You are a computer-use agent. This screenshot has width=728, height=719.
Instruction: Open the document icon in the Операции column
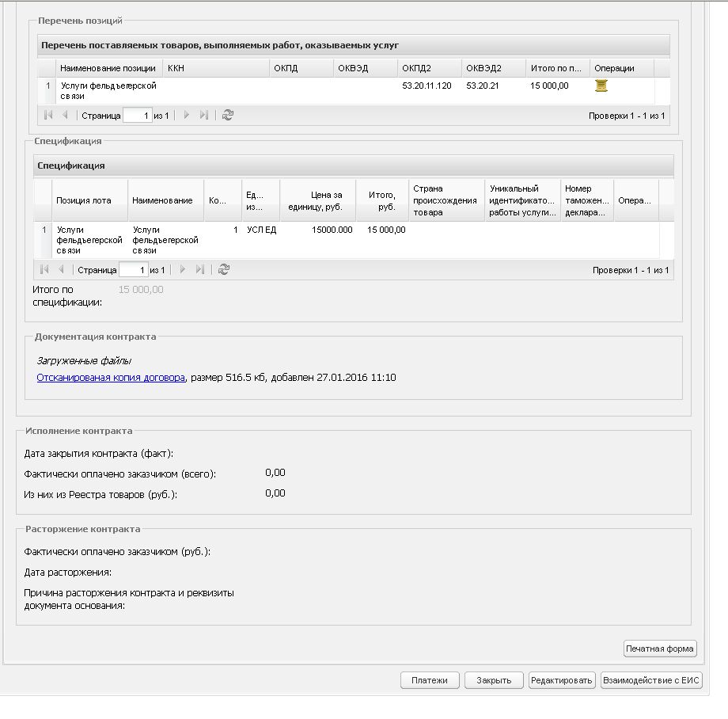click(x=601, y=86)
